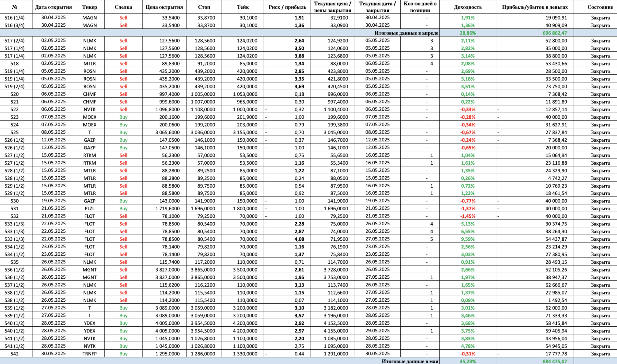This screenshot has height=364, width=617.
Task: Click the May profit 884 475,07 cell
Action: (x=535, y=361)
